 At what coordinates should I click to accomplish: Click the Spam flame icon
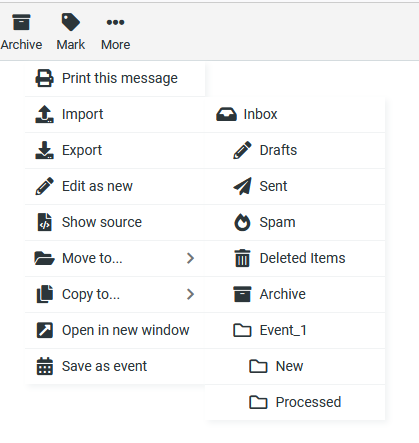(242, 222)
